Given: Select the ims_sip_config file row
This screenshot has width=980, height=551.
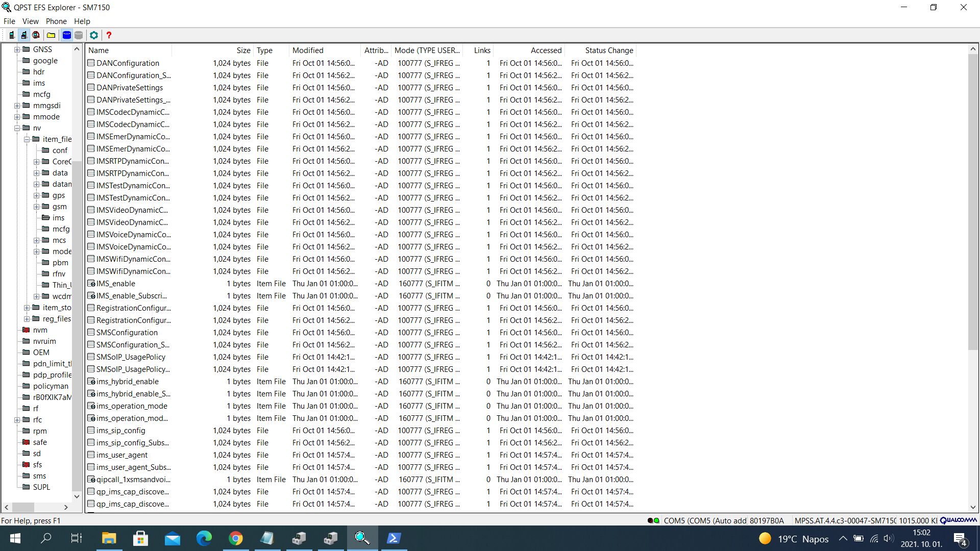Looking at the screenshot, I should (360, 431).
